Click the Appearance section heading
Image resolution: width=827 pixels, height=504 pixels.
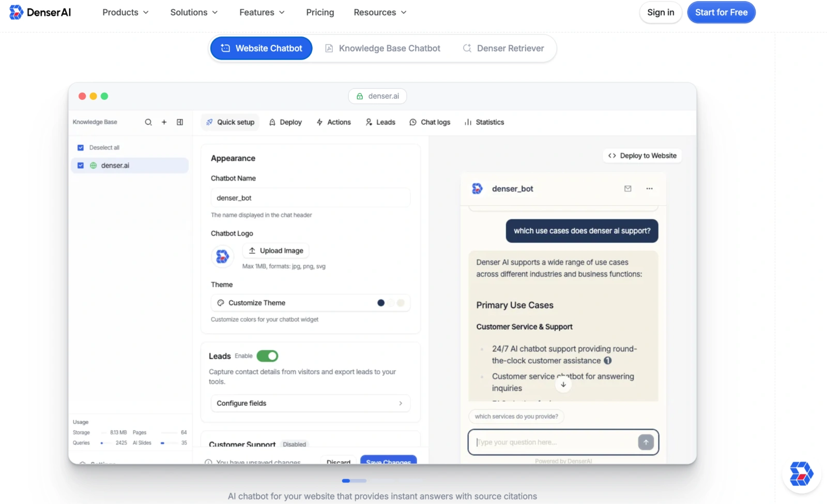click(x=233, y=158)
